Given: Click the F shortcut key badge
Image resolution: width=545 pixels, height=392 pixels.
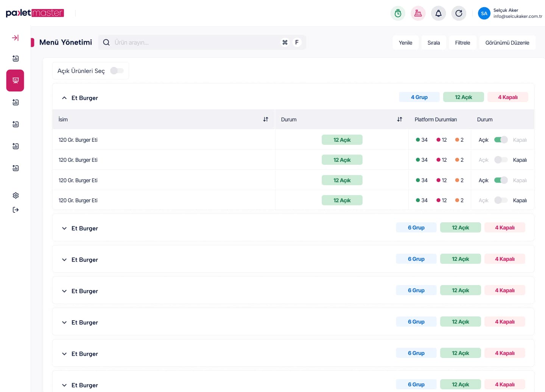Looking at the screenshot, I should 297,42.
